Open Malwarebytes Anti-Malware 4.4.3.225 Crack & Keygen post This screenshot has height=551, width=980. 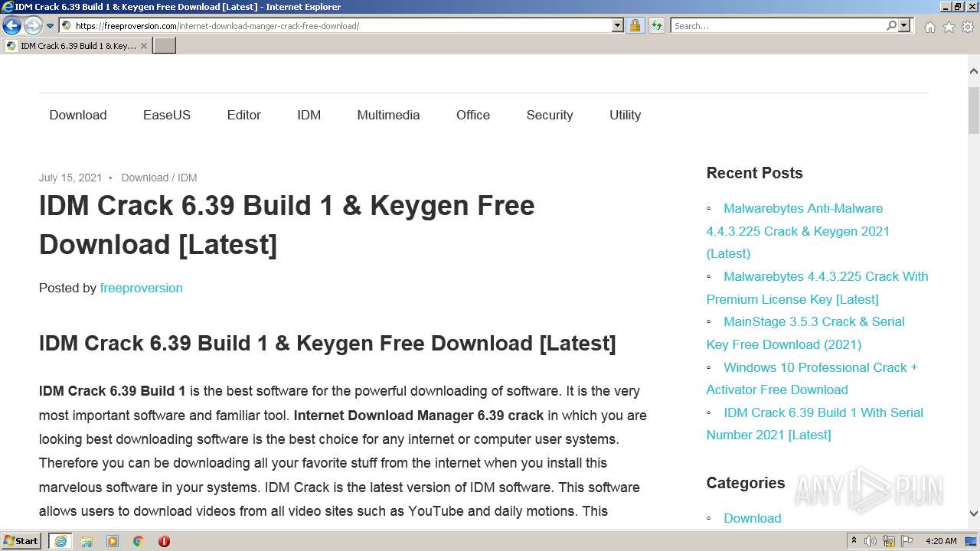click(x=798, y=230)
